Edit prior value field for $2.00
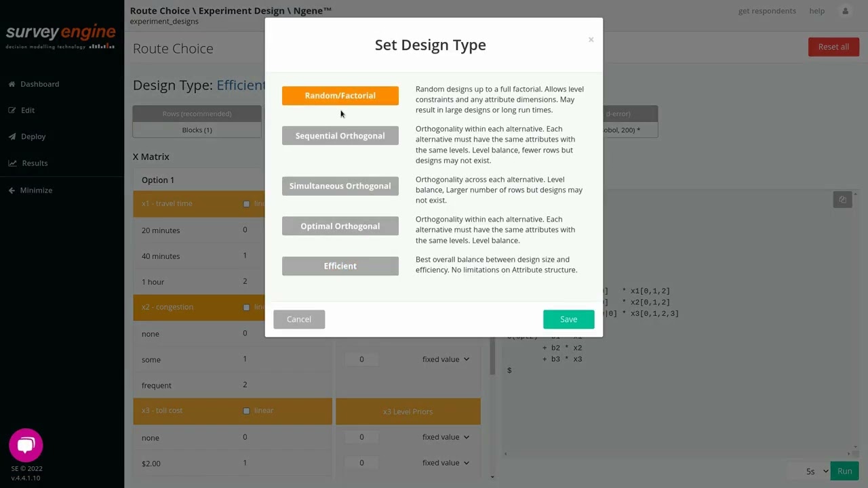The height and width of the screenshot is (488, 868). point(361,463)
